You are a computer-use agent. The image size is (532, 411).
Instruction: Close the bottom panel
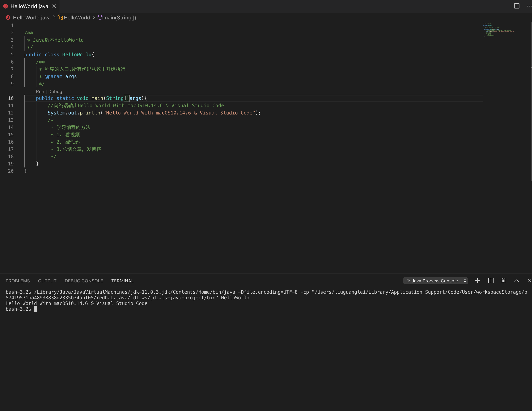529,281
